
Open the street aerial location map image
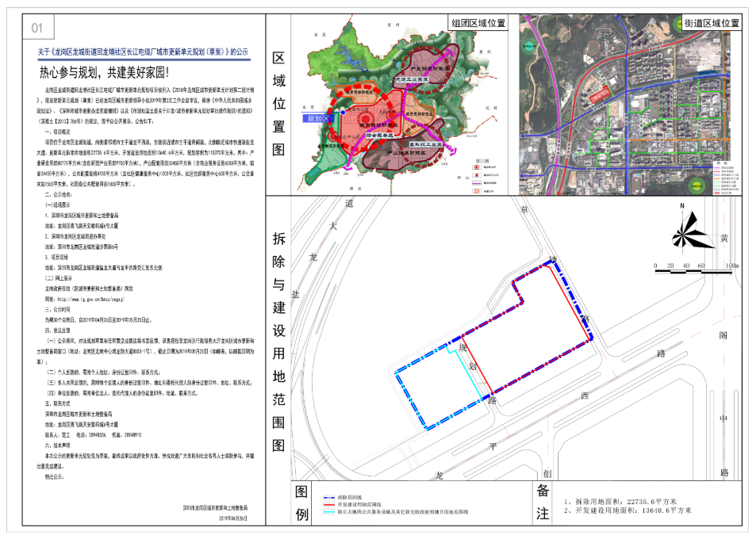click(630, 105)
